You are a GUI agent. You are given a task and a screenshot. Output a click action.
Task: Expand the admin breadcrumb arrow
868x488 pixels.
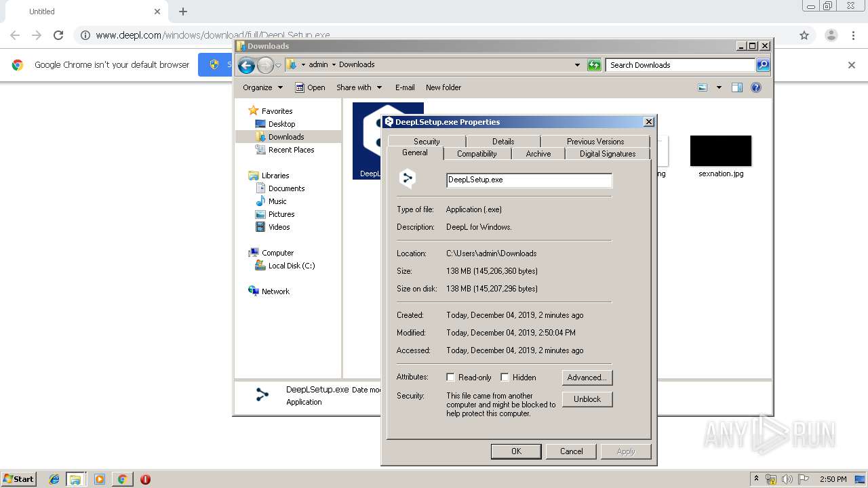pyautogui.click(x=334, y=65)
